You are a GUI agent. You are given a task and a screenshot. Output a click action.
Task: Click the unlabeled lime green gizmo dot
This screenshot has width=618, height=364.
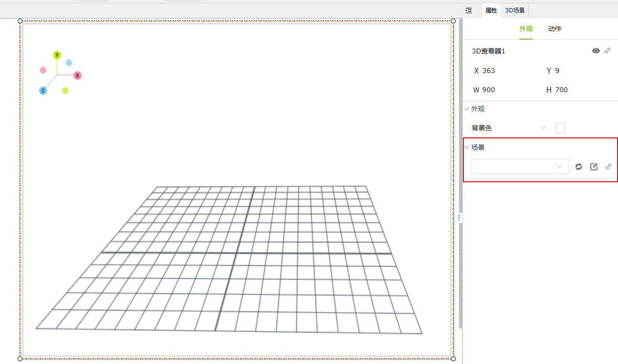tap(65, 91)
